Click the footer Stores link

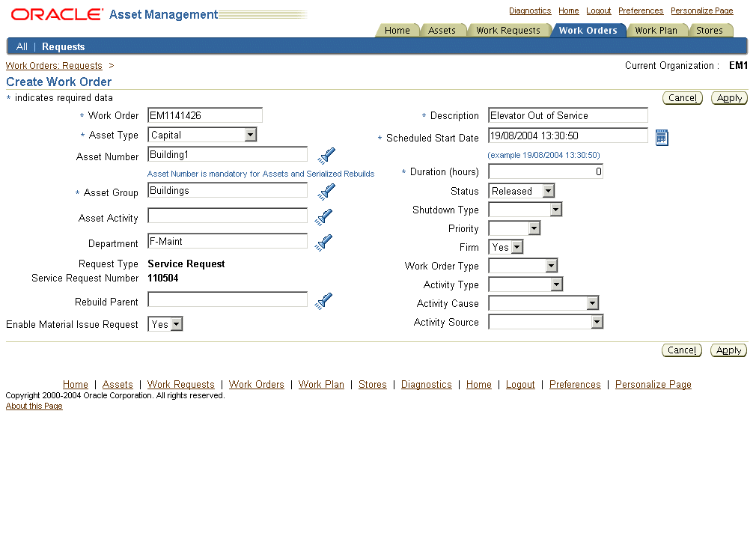pos(373,385)
